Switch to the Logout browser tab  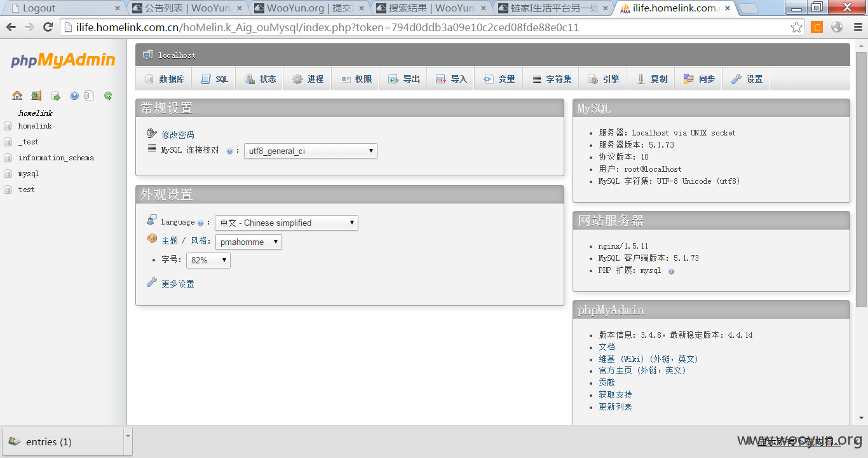(x=64, y=8)
